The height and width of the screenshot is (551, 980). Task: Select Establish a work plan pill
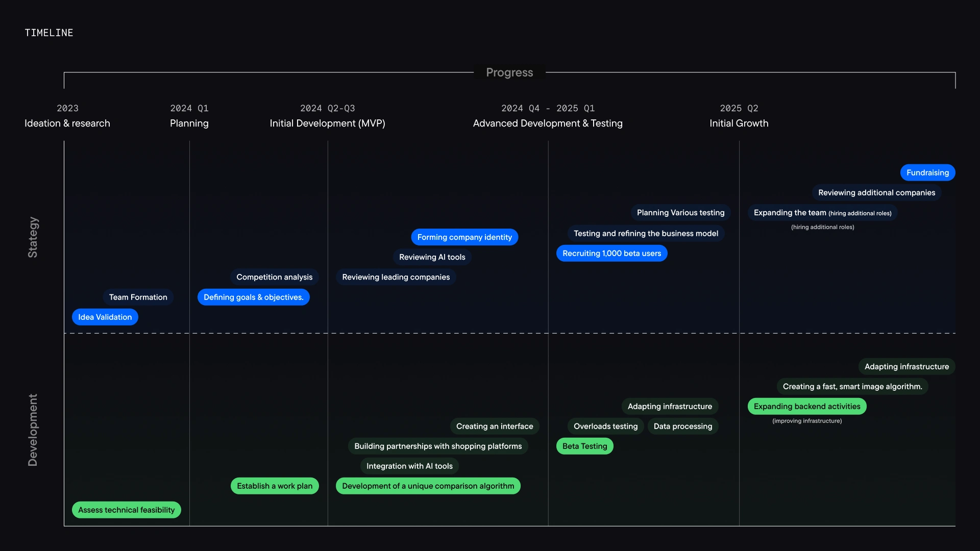[275, 486]
